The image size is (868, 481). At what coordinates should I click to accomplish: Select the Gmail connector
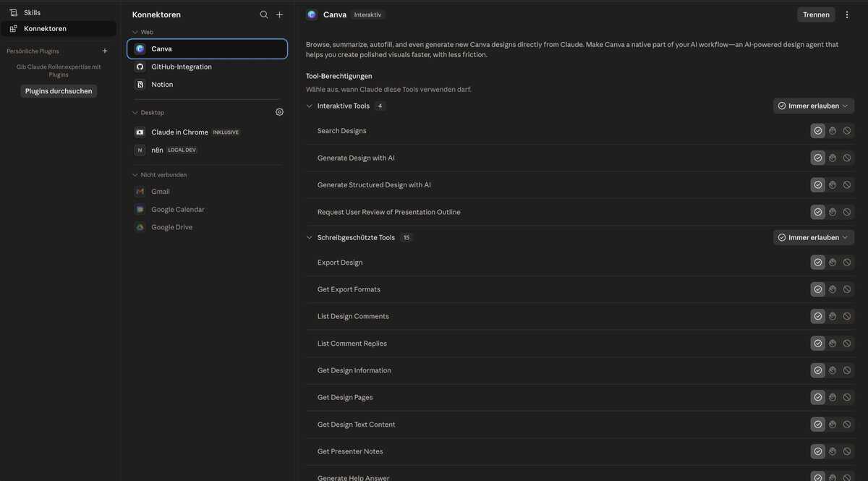coord(208,192)
